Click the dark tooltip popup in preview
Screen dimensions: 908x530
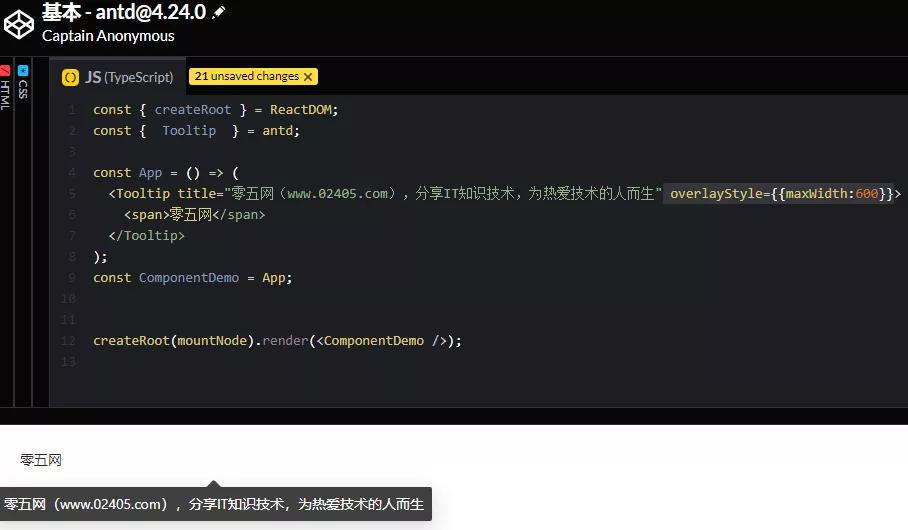pos(215,504)
